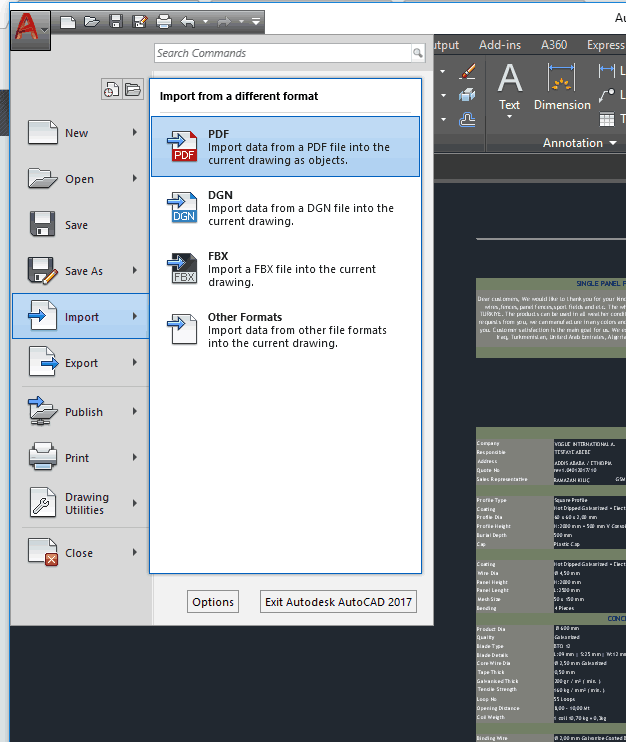Select Print in application menu

80,458
